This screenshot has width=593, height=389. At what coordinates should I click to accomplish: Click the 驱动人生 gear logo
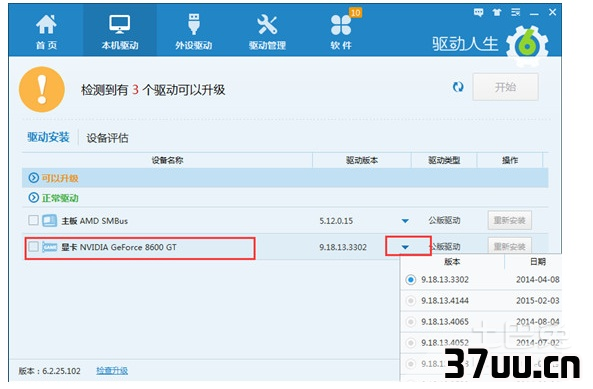click(x=528, y=45)
